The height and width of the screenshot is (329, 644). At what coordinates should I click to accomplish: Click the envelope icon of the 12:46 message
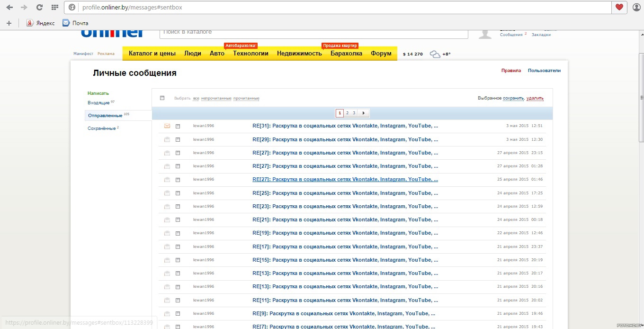click(167, 233)
